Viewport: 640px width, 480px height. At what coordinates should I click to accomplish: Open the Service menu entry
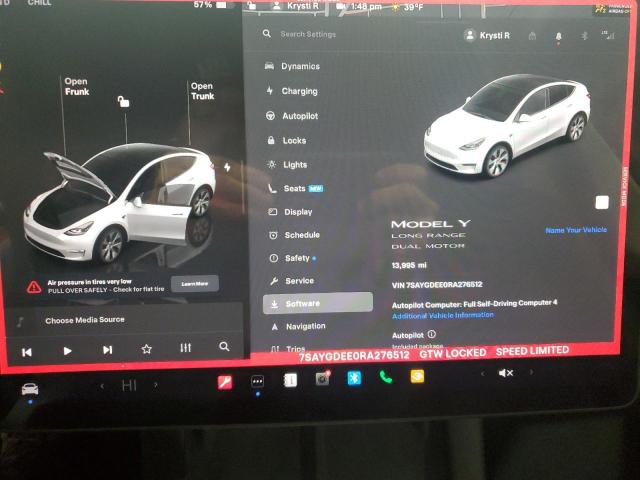[x=292, y=281]
